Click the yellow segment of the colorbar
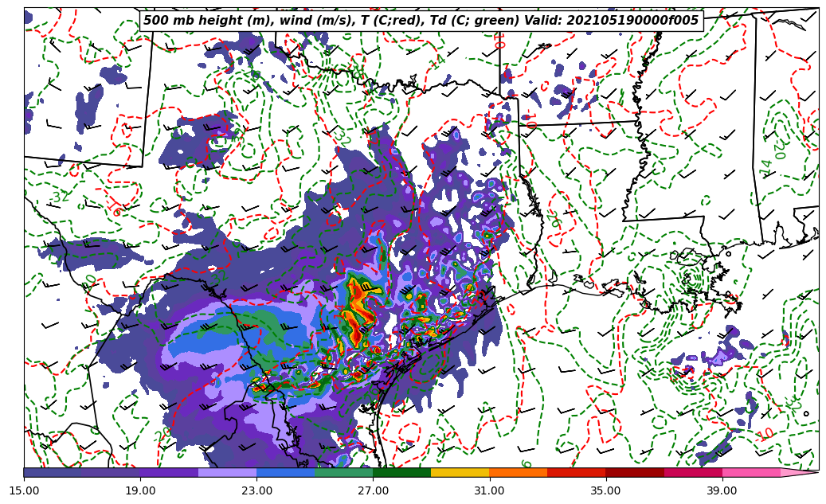The image size is (826, 504). (460, 472)
